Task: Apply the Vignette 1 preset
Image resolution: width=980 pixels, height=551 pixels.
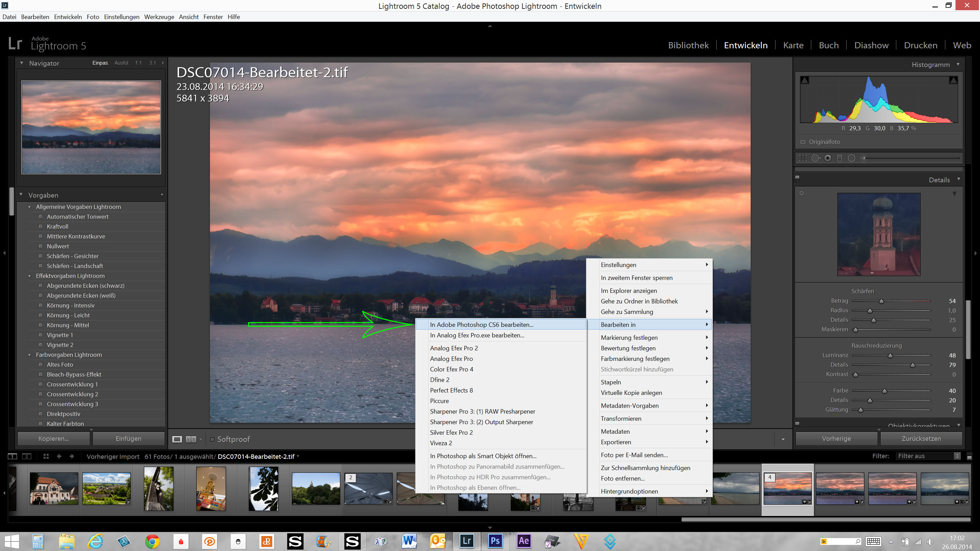Action: click(x=60, y=335)
